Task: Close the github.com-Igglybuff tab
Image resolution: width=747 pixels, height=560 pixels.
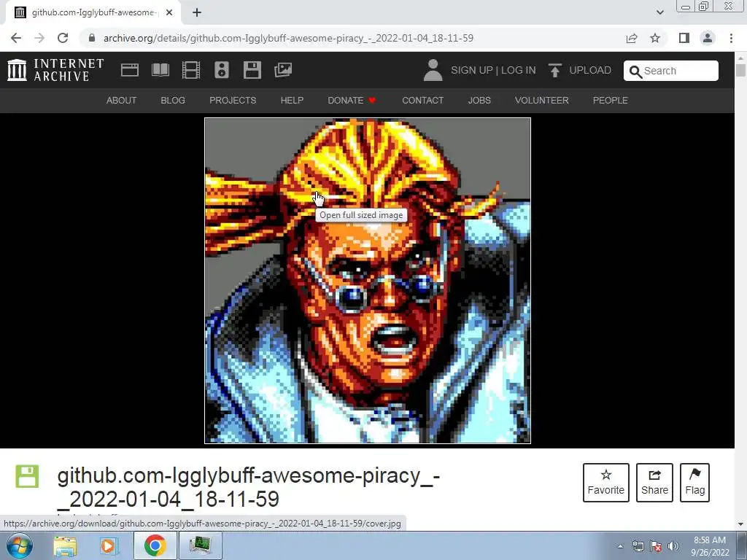Action: pyautogui.click(x=169, y=13)
